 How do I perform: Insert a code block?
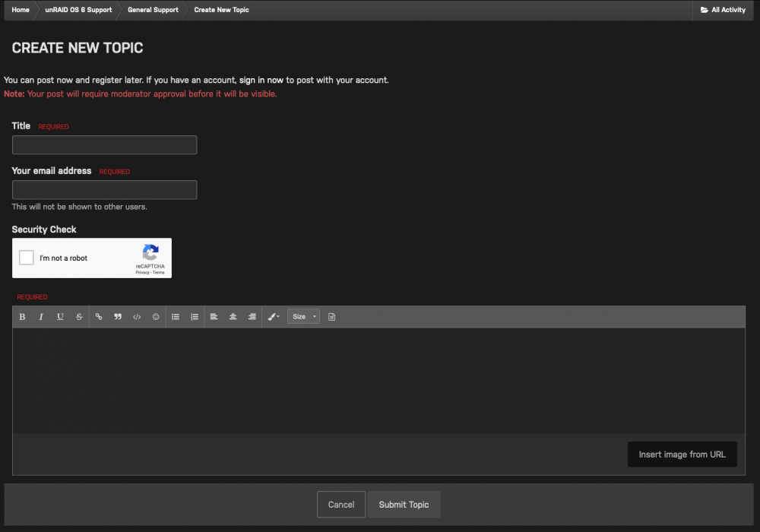pos(137,317)
